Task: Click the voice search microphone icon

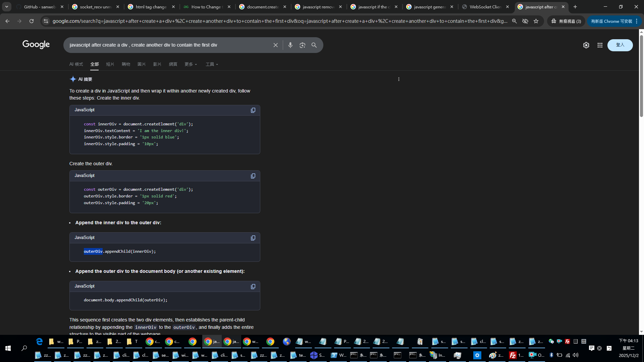Action: 290,45
